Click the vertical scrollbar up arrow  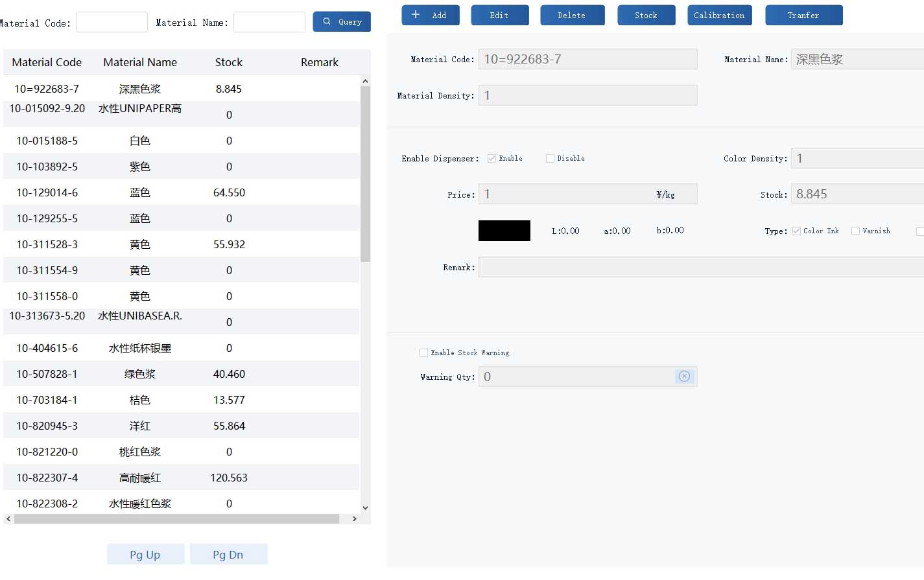(x=365, y=81)
